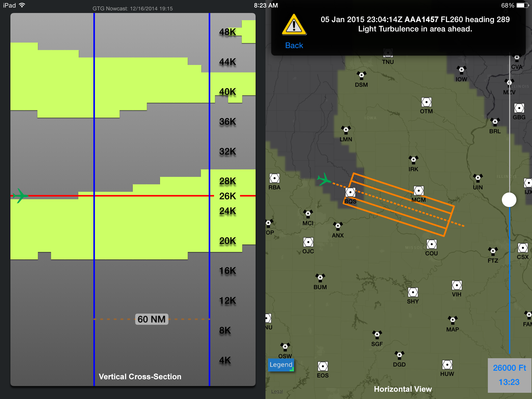Viewport: 532px width, 399px height.
Task: Tap the 13:23 time readout
Action: point(509,382)
